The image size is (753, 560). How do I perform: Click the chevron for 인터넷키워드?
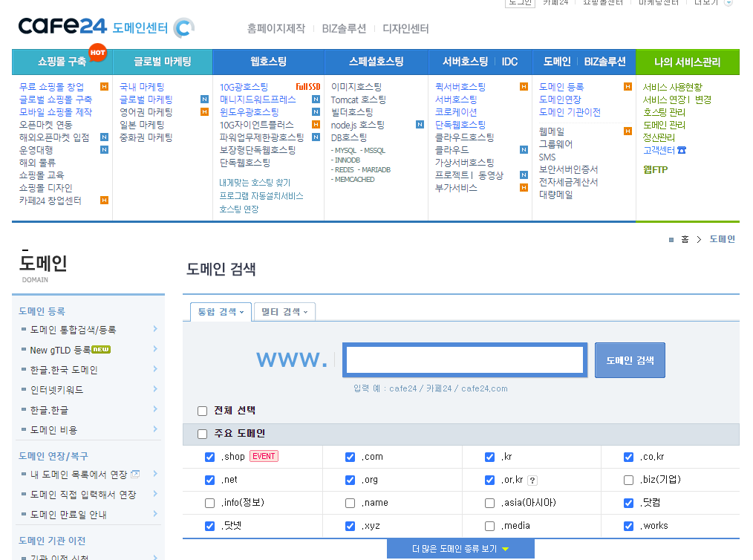(x=155, y=389)
